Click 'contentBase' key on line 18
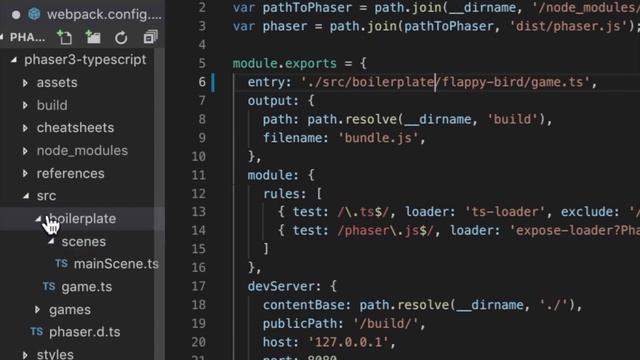The image size is (640, 360). tap(304, 305)
